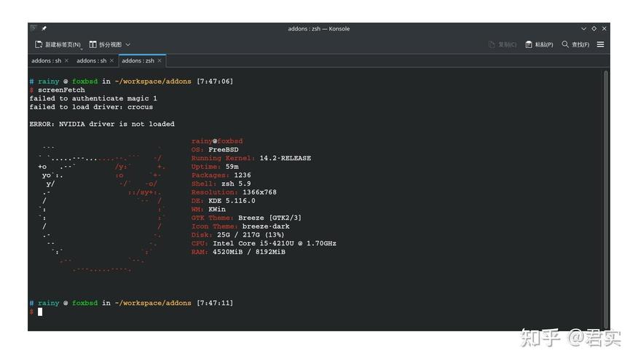Close the addons : zsh tab

pos(159,60)
